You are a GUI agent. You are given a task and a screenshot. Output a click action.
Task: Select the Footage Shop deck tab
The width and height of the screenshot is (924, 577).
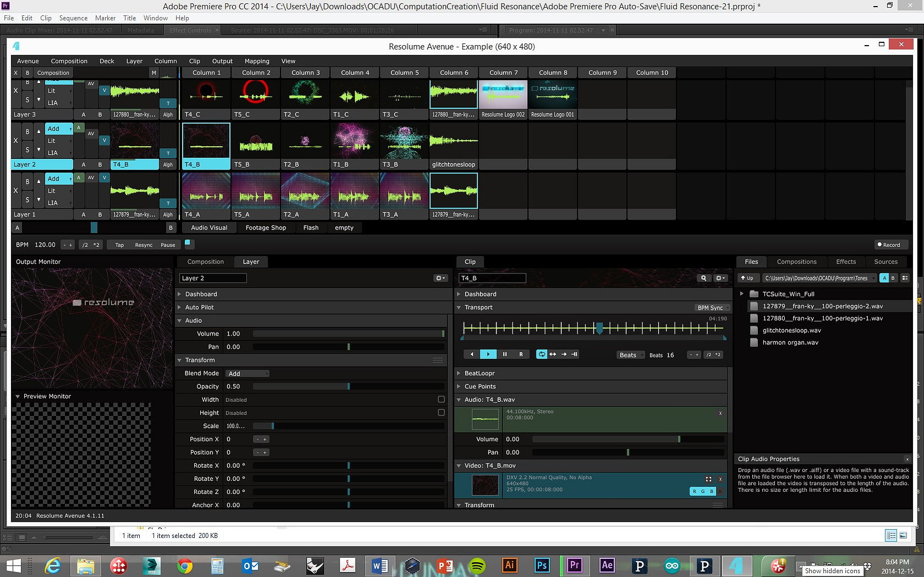click(266, 228)
